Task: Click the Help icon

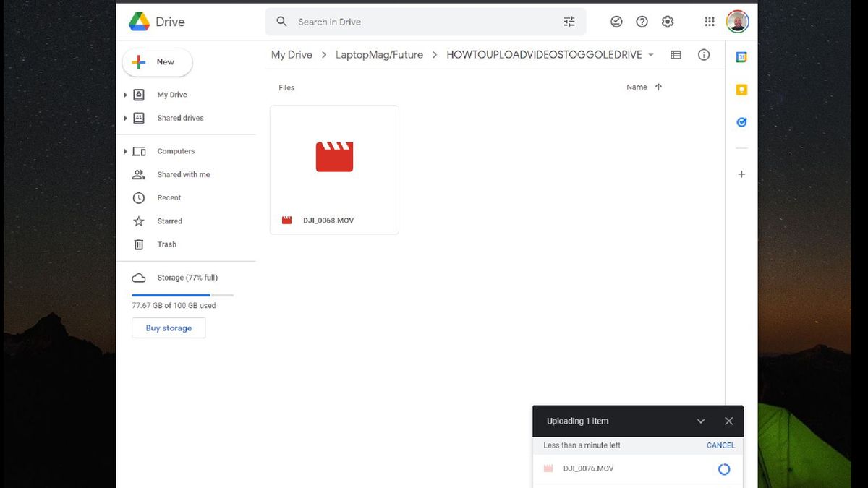Action: pos(642,22)
